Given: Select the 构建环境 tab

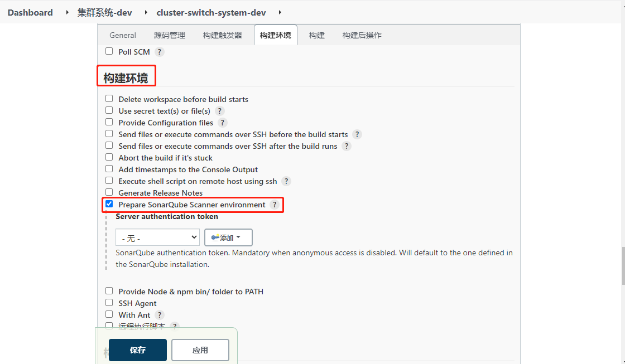Looking at the screenshot, I should pos(276,35).
